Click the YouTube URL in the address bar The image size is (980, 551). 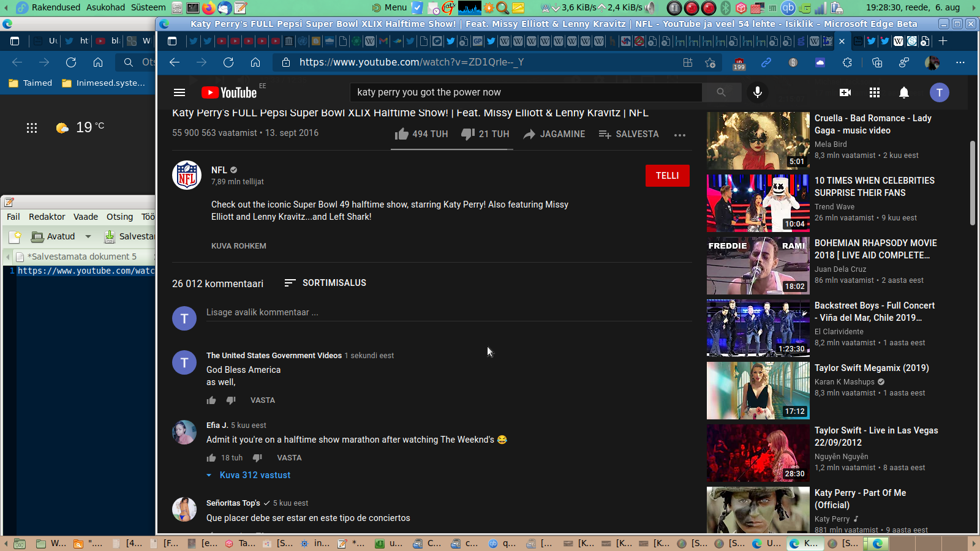[x=412, y=62]
